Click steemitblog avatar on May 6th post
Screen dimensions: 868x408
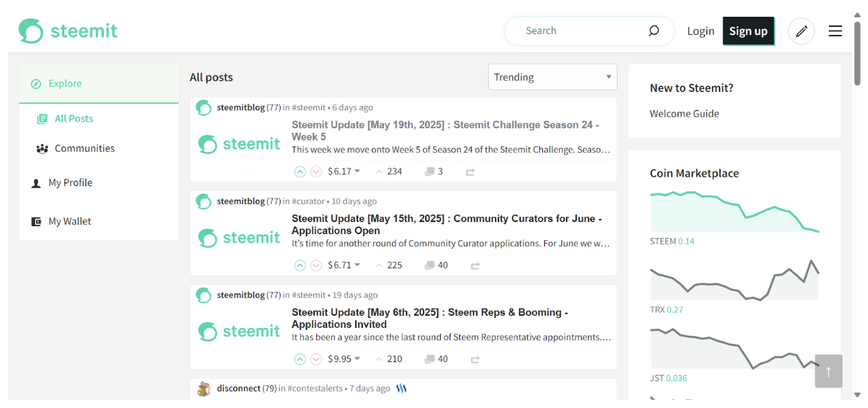pos(203,295)
